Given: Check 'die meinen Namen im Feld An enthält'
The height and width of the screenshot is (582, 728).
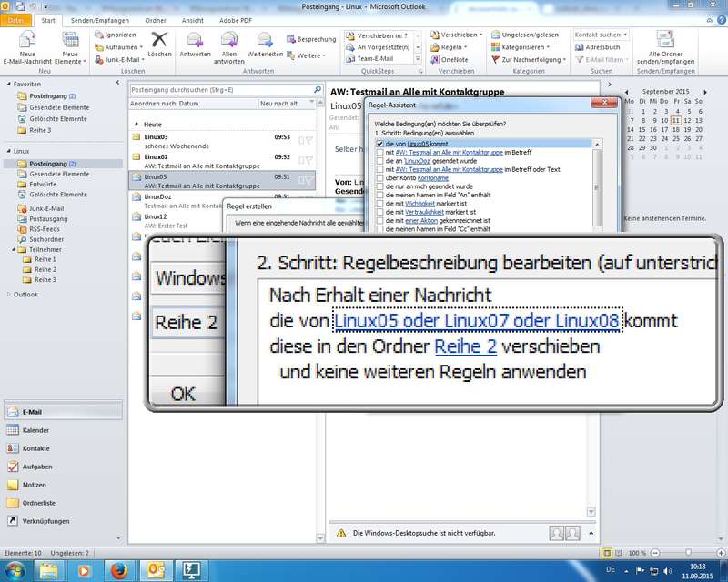Looking at the screenshot, I should [379, 195].
